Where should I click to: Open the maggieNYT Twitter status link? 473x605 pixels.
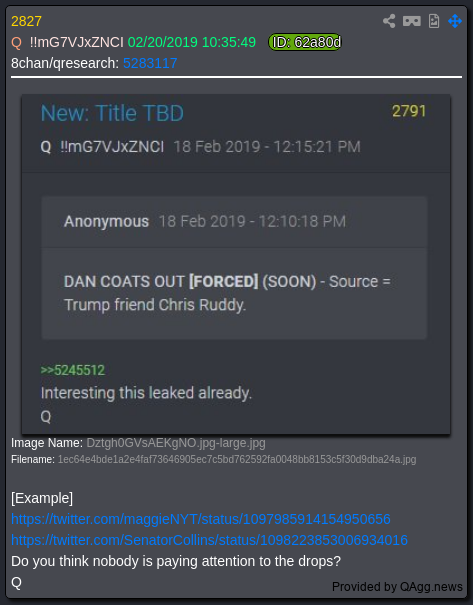point(201,519)
